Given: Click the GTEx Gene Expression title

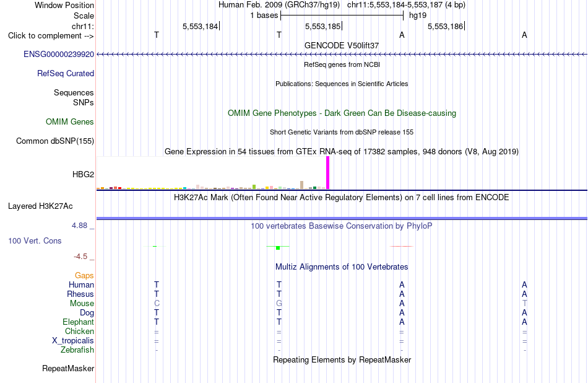Looking at the screenshot, I should [x=342, y=152].
